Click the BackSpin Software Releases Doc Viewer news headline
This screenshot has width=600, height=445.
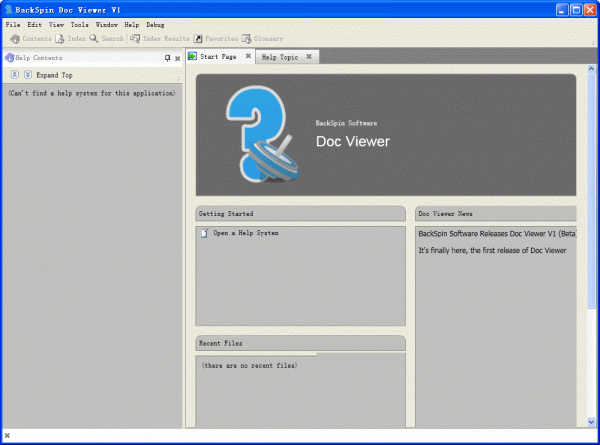coord(497,234)
